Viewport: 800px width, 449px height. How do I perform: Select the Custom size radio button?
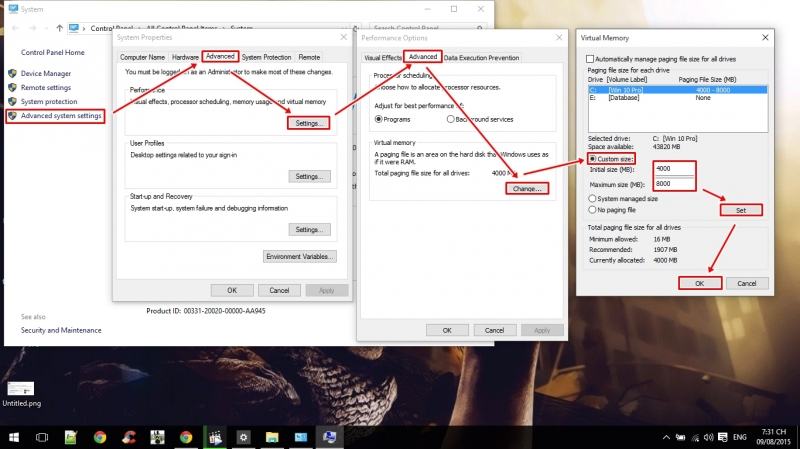pyautogui.click(x=593, y=158)
